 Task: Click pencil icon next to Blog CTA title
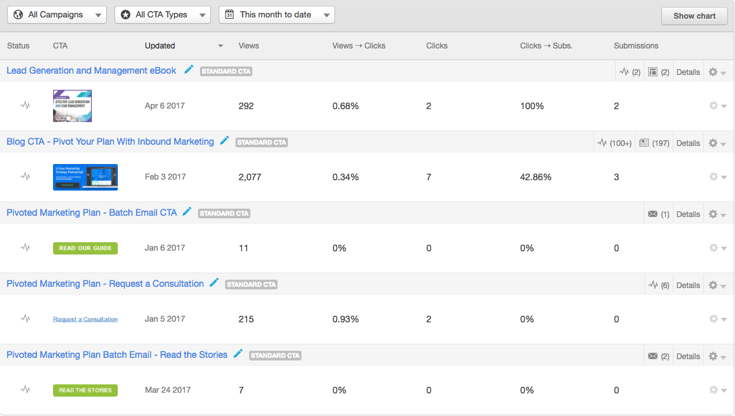click(x=225, y=142)
